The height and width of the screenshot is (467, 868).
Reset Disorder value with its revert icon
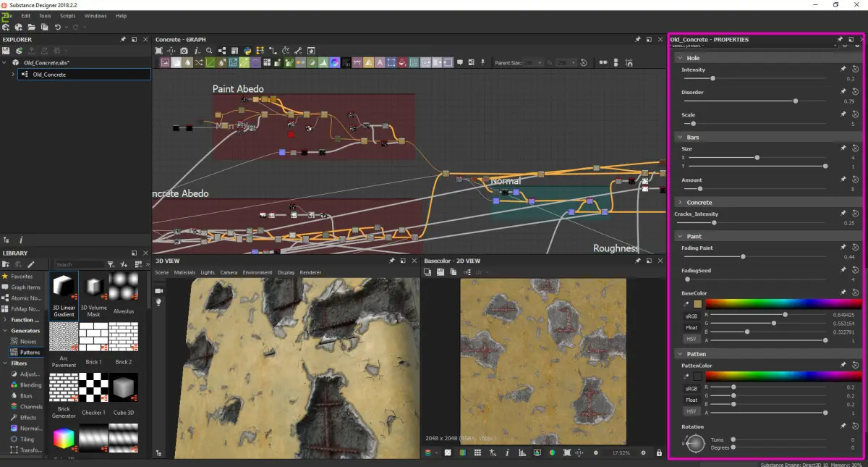[x=854, y=92]
